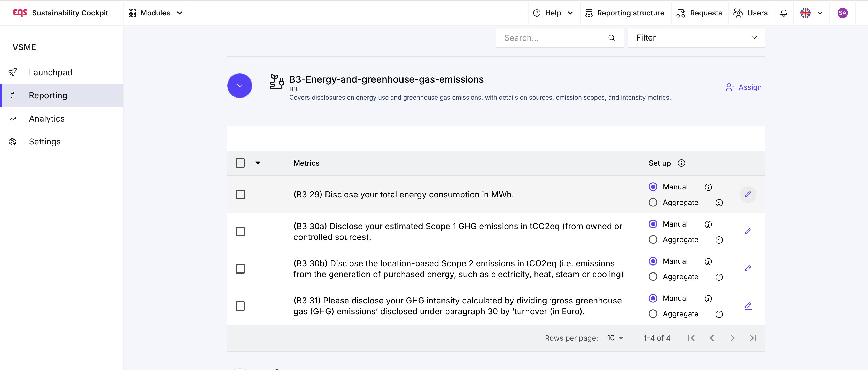Go to last page of table
Screen dimensions: 868x370
click(753, 338)
